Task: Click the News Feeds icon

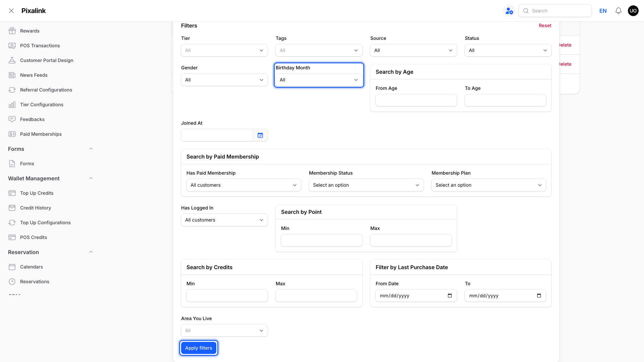Action: coord(12,75)
